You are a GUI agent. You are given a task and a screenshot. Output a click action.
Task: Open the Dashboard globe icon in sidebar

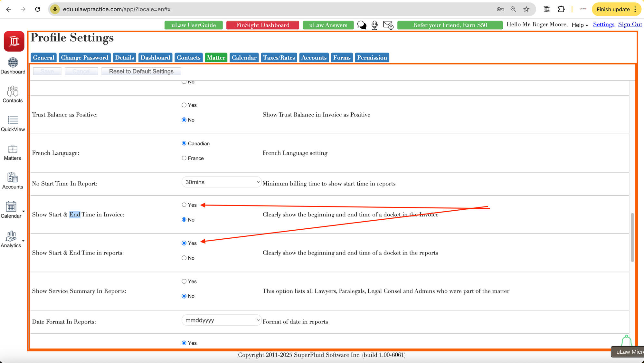click(13, 63)
